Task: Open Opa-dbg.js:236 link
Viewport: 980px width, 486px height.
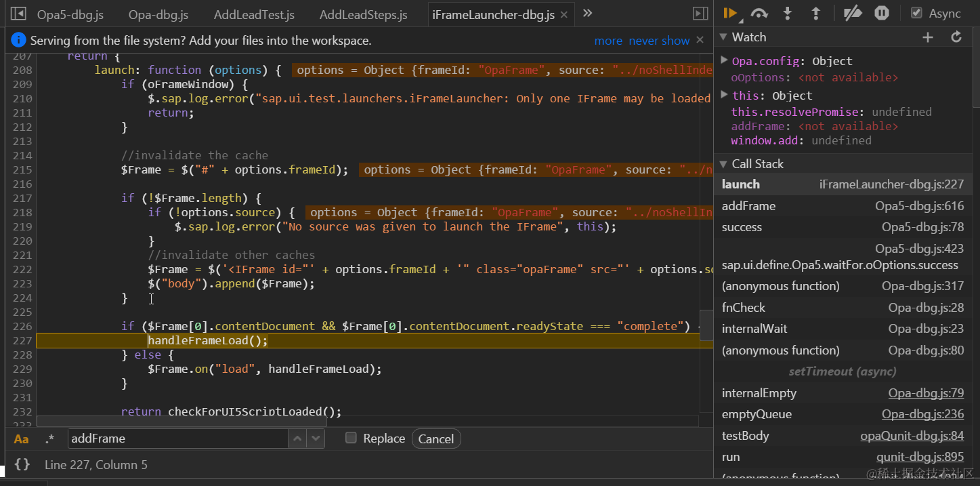Action: point(922,414)
